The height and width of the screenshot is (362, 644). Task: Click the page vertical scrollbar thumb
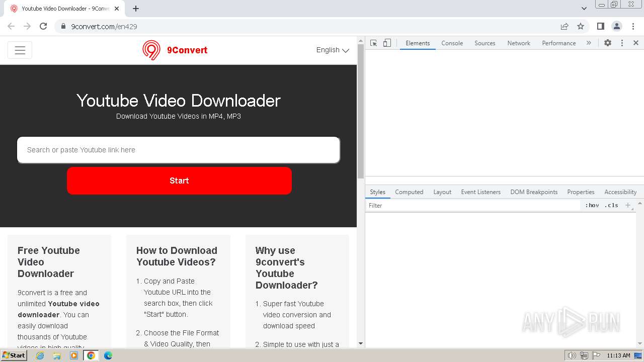[x=360, y=112]
